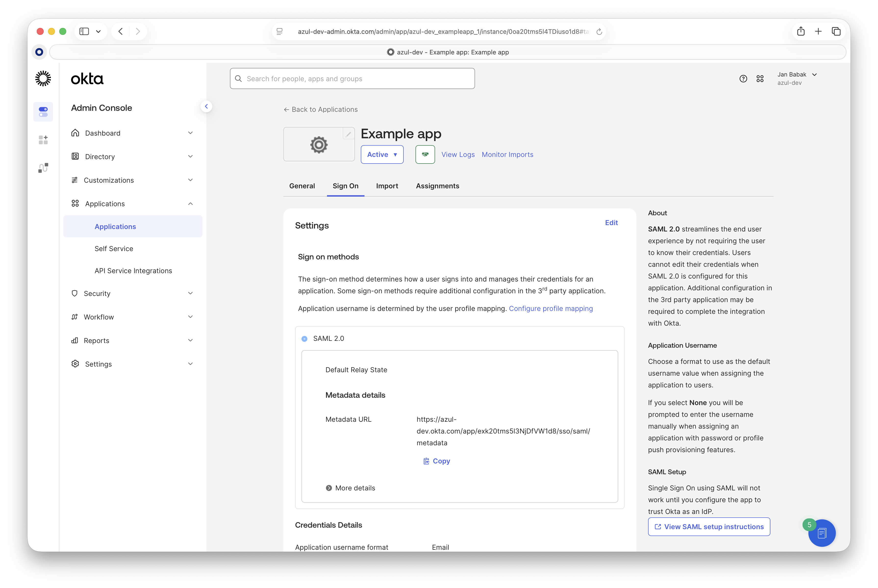Open Jan Babak account dropdown

pos(797,78)
